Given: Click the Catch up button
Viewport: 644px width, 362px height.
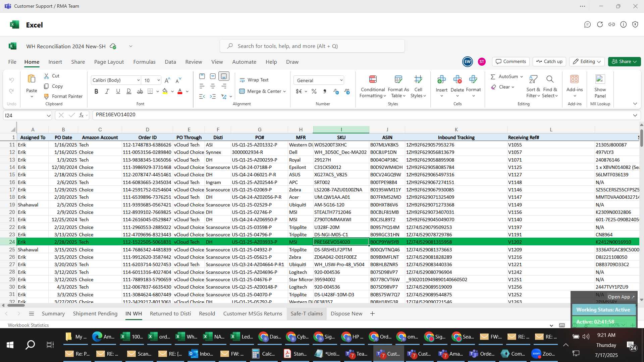Looking at the screenshot, I should coord(549,62).
